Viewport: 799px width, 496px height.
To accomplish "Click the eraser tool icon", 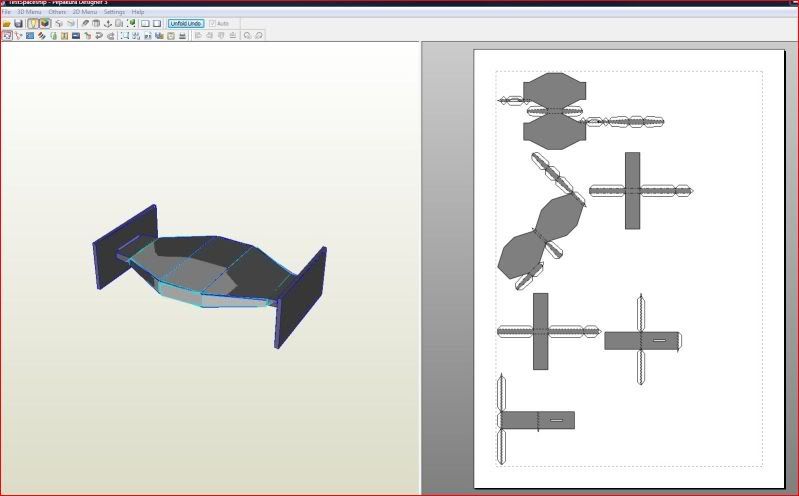I will click(x=85, y=23).
